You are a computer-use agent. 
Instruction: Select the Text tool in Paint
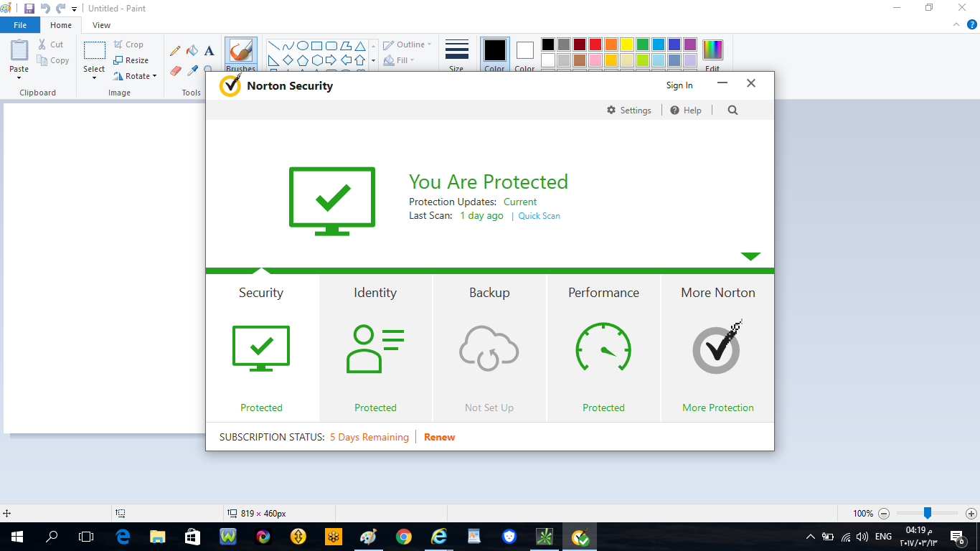pyautogui.click(x=209, y=51)
